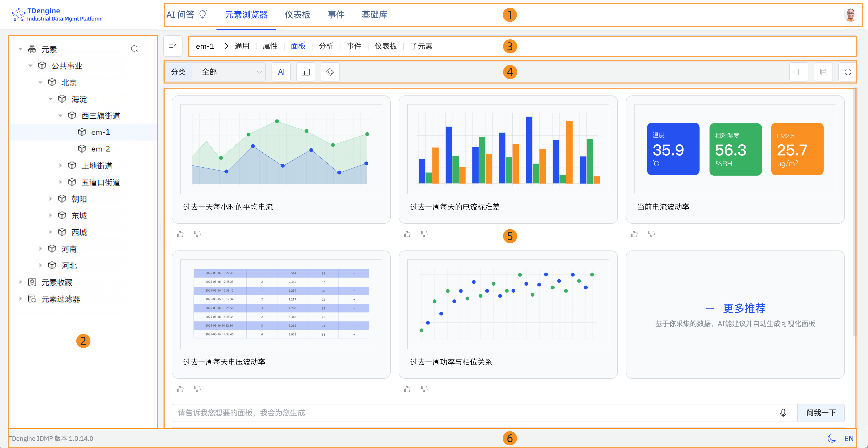Screen dimensions: 868x448
Task: Click the diamond layout icon in the toolbar
Action: click(x=330, y=71)
